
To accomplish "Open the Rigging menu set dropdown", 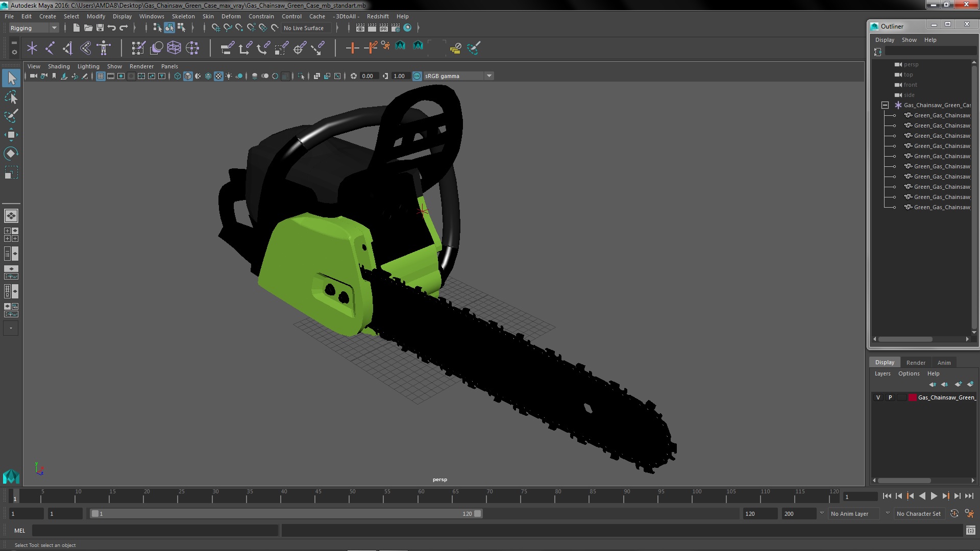I will 54,28.
